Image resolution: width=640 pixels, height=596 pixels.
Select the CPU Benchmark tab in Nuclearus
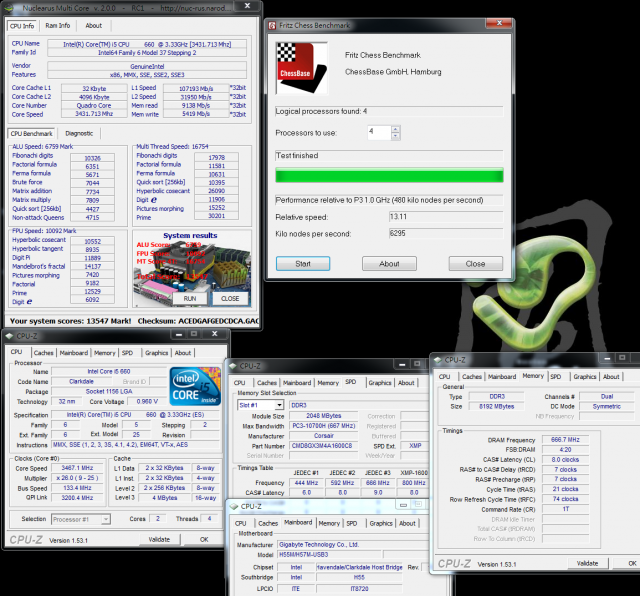31,133
